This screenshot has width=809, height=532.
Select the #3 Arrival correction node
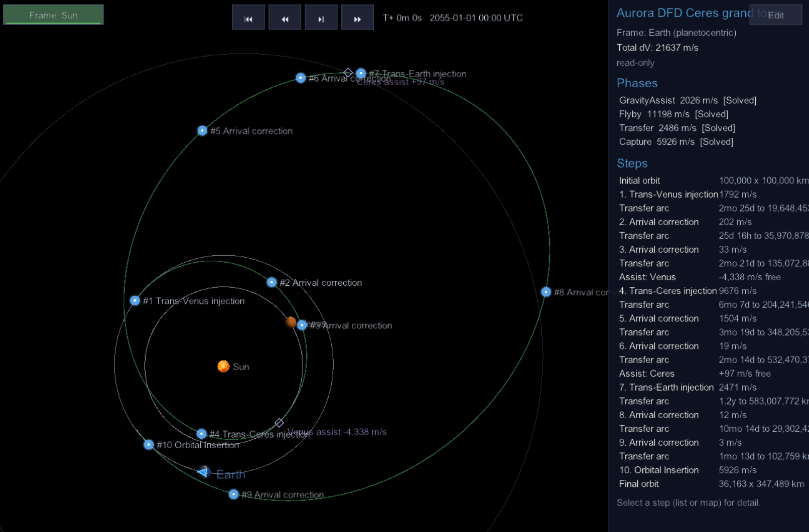(x=302, y=325)
